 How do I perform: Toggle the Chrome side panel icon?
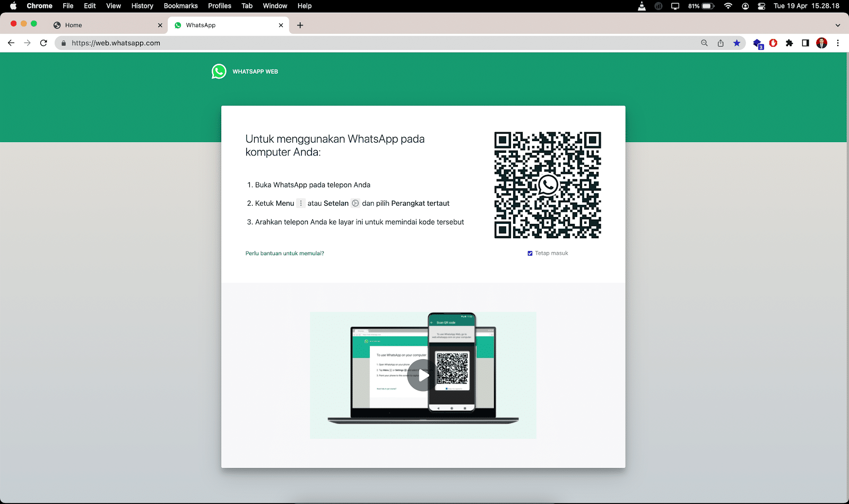805,43
